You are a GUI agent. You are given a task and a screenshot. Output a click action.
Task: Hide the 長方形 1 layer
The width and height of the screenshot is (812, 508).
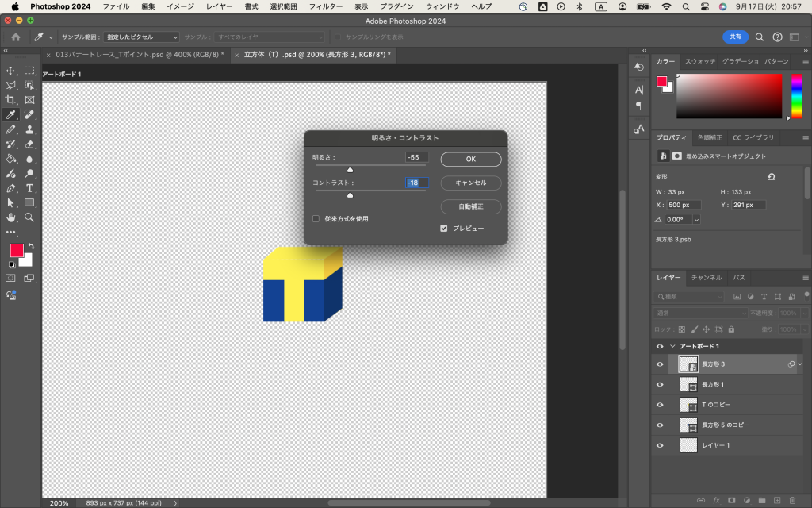coord(660,384)
